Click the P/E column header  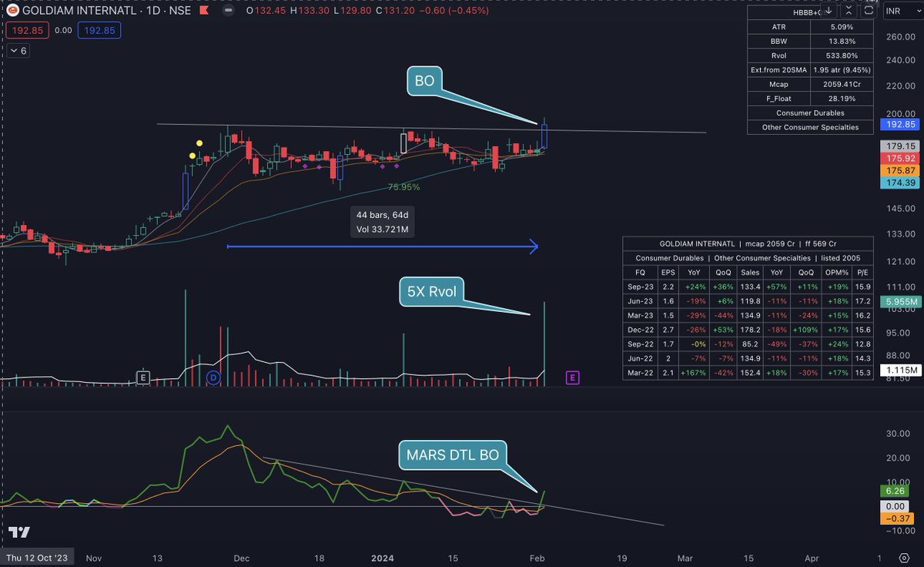click(861, 271)
